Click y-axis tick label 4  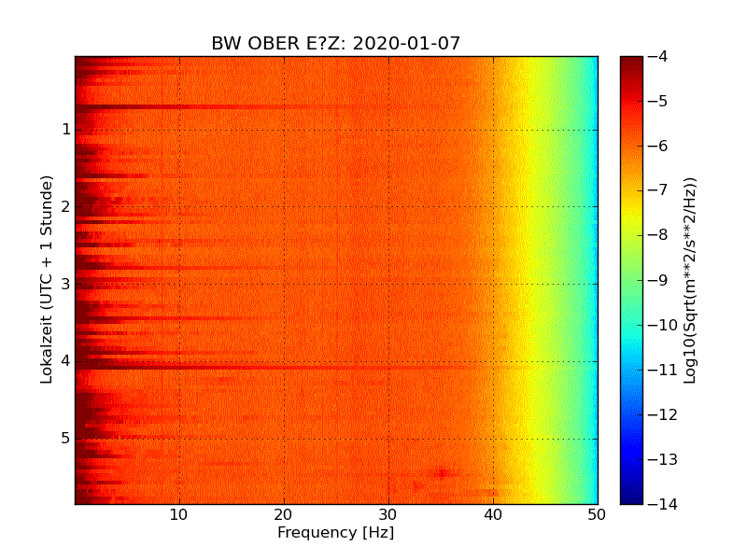pyautogui.click(x=66, y=361)
